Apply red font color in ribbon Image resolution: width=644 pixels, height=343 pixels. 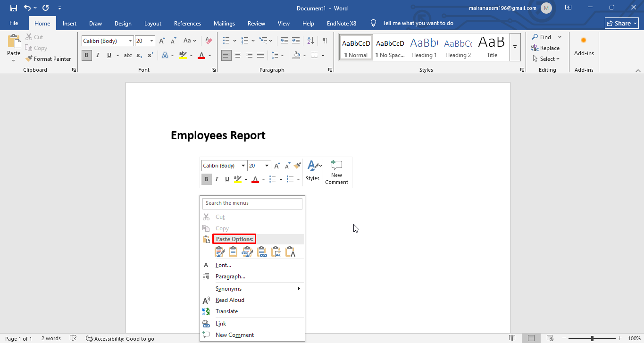(201, 55)
